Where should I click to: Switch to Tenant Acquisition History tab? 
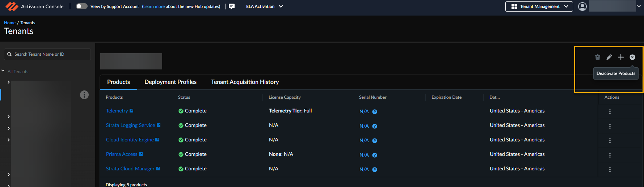[x=245, y=82]
